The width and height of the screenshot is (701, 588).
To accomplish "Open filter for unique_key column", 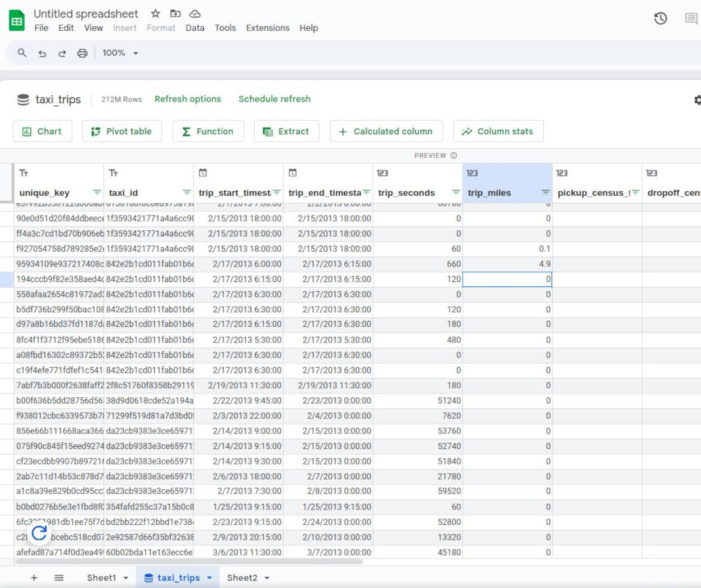I will 97,192.
